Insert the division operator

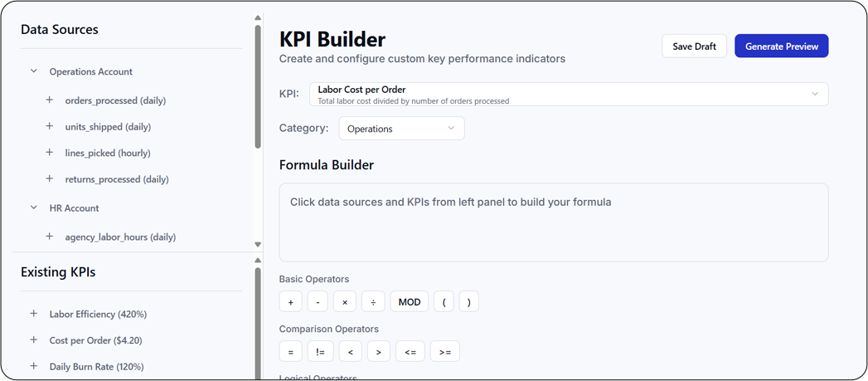click(x=372, y=302)
